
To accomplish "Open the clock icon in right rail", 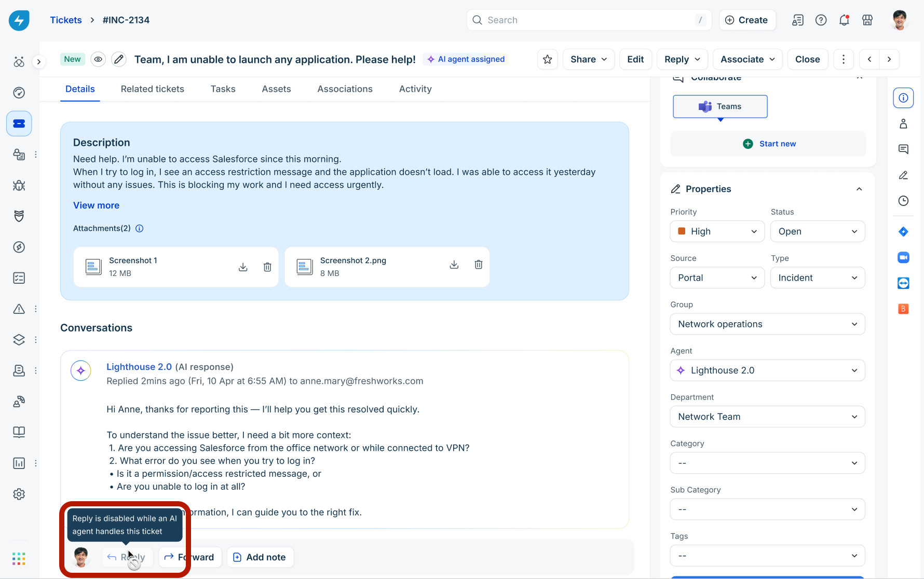I will pos(904,201).
